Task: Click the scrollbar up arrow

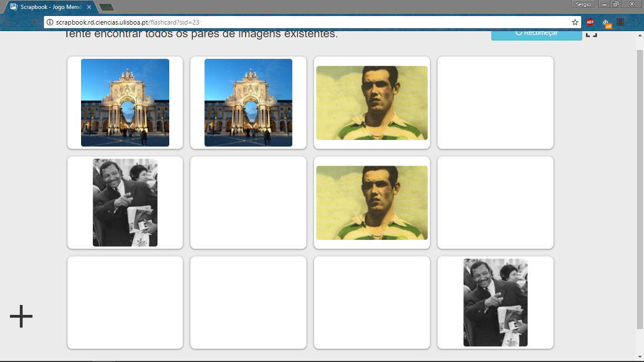Action: pos(639,34)
